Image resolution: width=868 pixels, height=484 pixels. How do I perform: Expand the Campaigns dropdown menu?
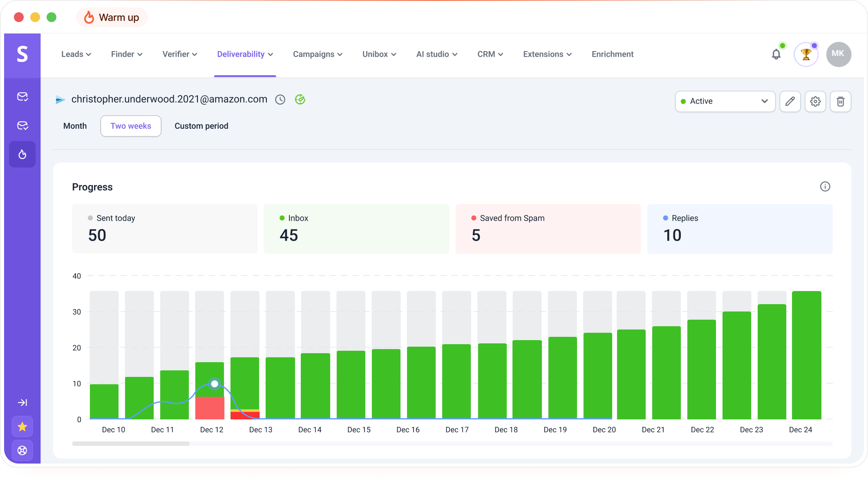pyautogui.click(x=318, y=54)
